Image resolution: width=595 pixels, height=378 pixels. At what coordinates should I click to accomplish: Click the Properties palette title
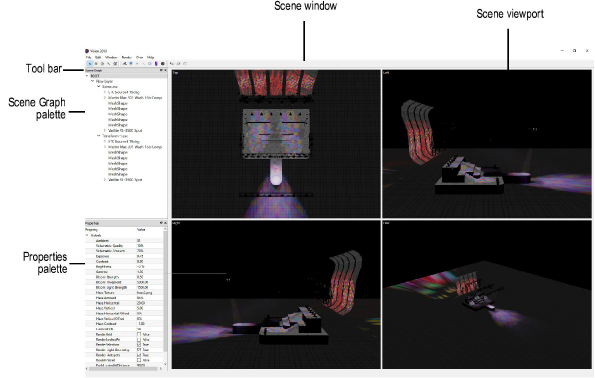tap(92, 223)
